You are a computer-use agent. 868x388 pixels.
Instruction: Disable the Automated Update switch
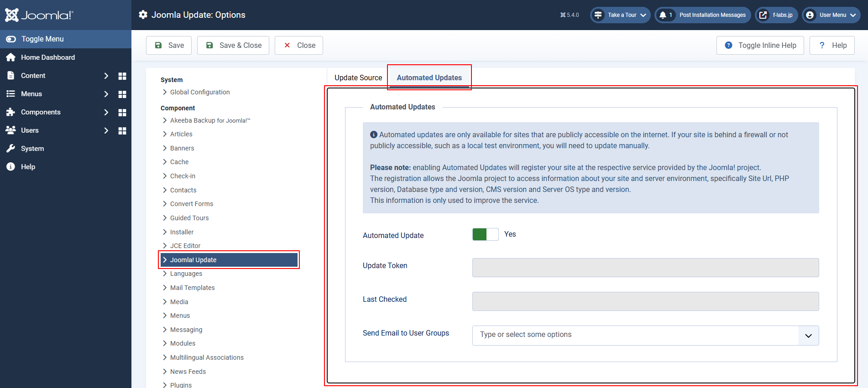(x=485, y=234)
